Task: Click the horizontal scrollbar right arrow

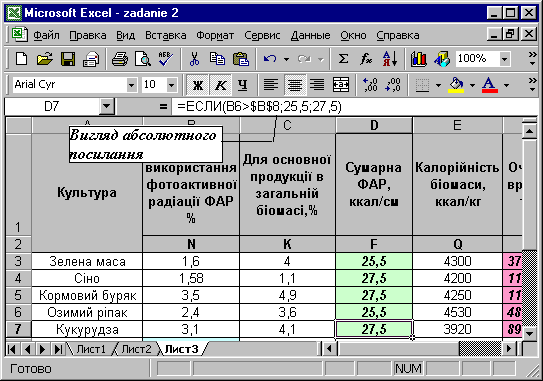Action: coord(509,348)
